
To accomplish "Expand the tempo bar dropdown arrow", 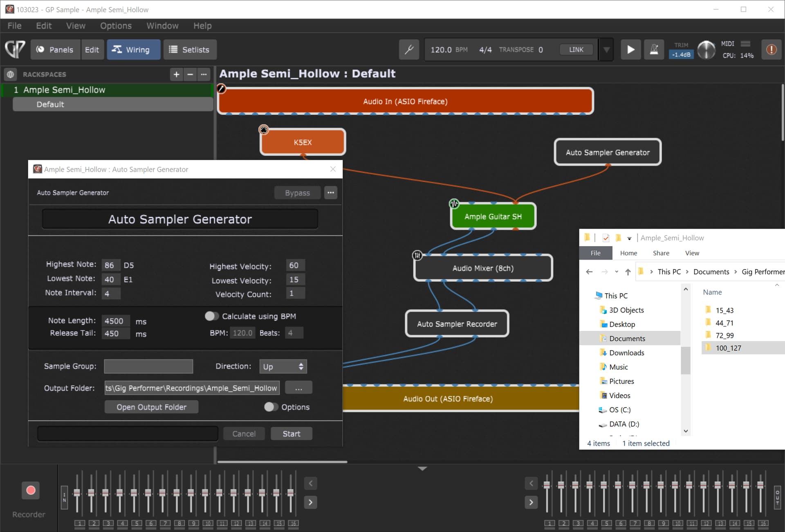I will (x=607, y=49).
